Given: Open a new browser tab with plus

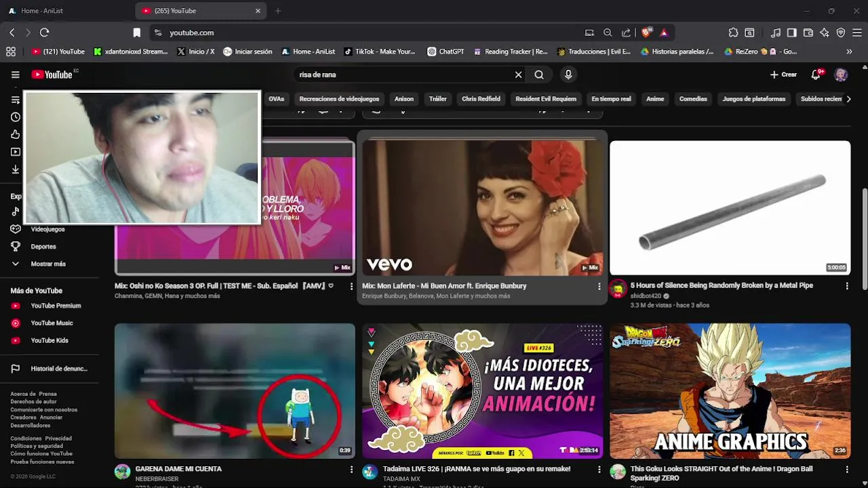Looking at the screenshot, I should coord(277,11).
